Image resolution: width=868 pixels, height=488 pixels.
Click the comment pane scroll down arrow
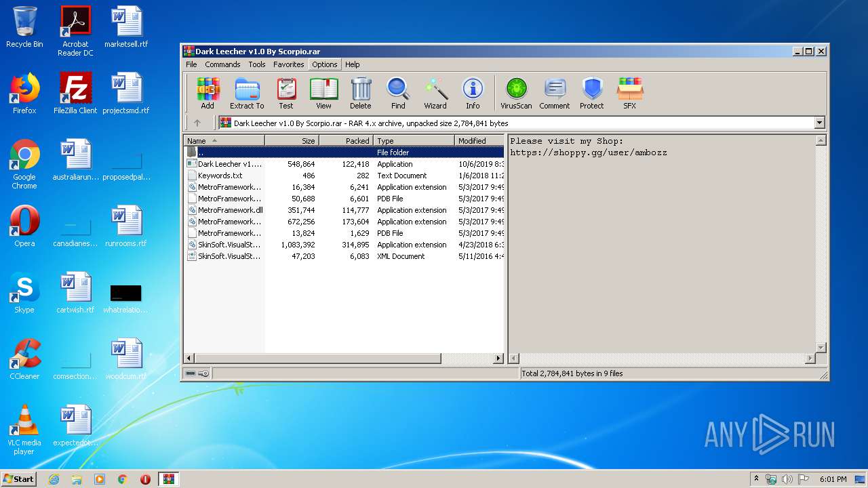[821, 348]
